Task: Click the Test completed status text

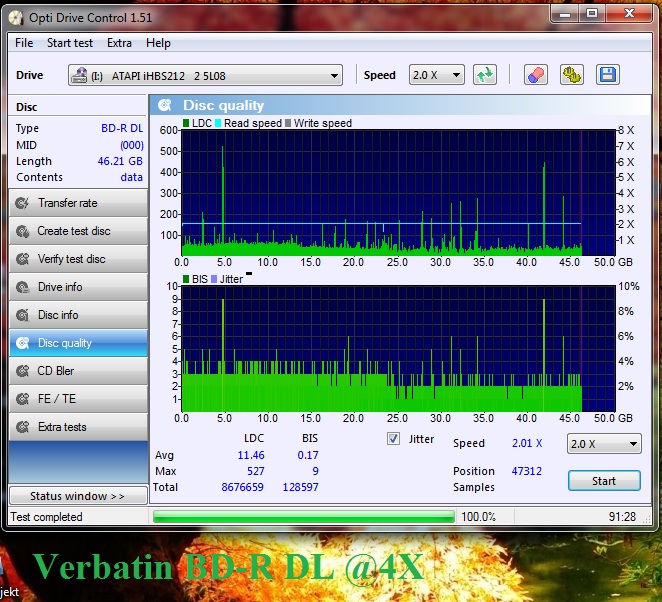Action: [x=46, y=517]
